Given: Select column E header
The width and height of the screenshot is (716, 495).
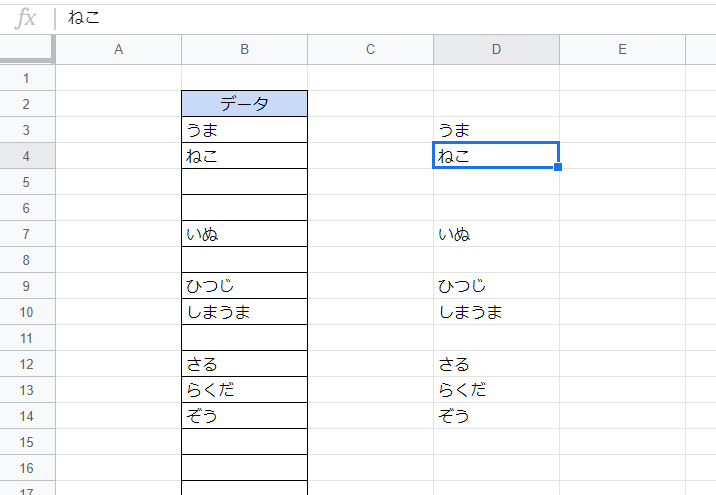Looking at the screenshot, I should [622, 50].
